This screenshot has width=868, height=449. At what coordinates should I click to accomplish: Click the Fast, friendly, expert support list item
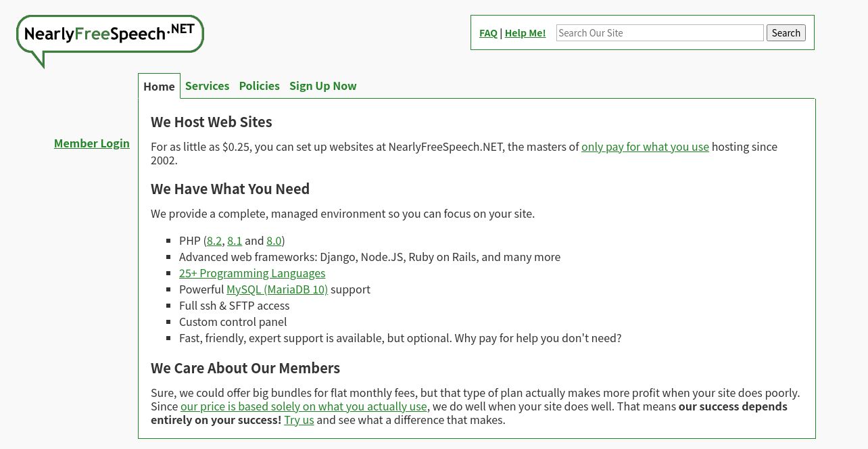point(400,338)
